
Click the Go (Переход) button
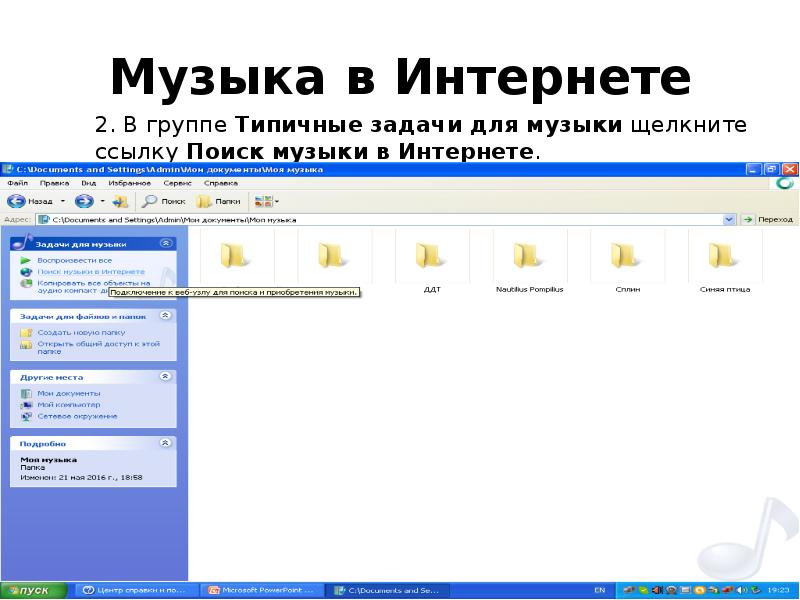point(769,219)
